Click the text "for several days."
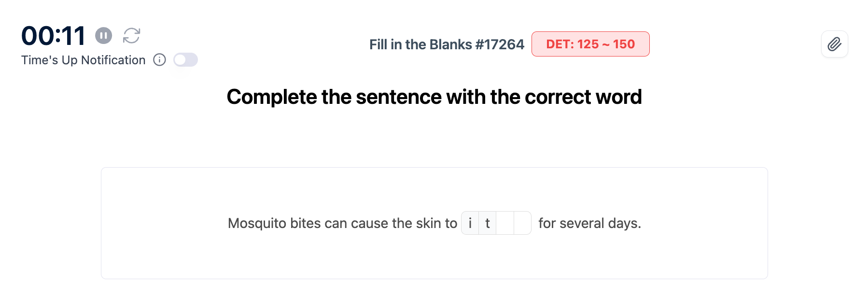The image size is (868, 285). (x=589, y=223)
